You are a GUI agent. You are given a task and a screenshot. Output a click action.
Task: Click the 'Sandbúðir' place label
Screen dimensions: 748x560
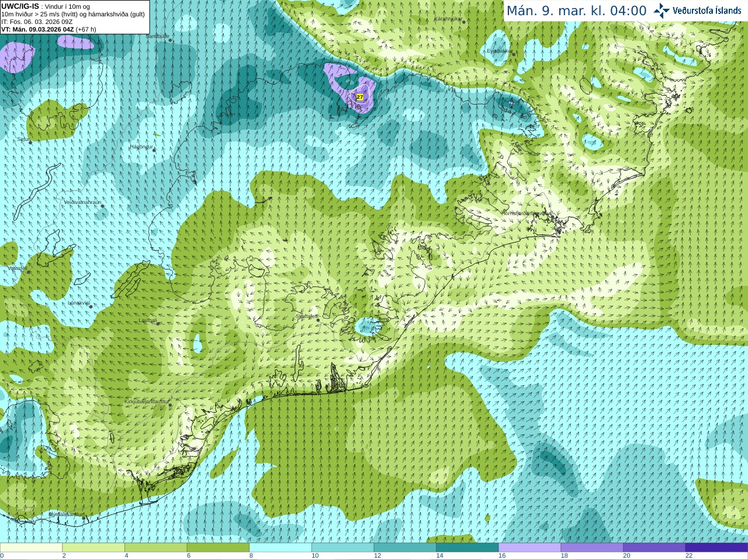[158, 36]
